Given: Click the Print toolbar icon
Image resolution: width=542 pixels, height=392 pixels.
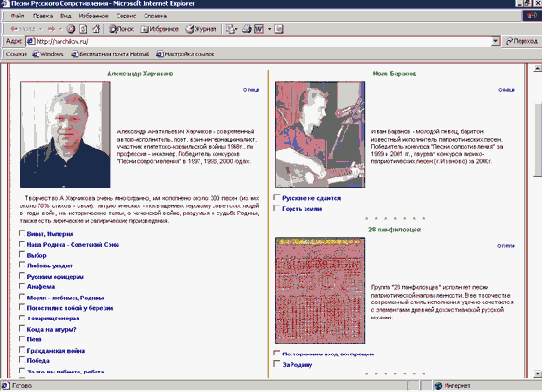Looking at the screenshot, I should click(x=246, y=29).
